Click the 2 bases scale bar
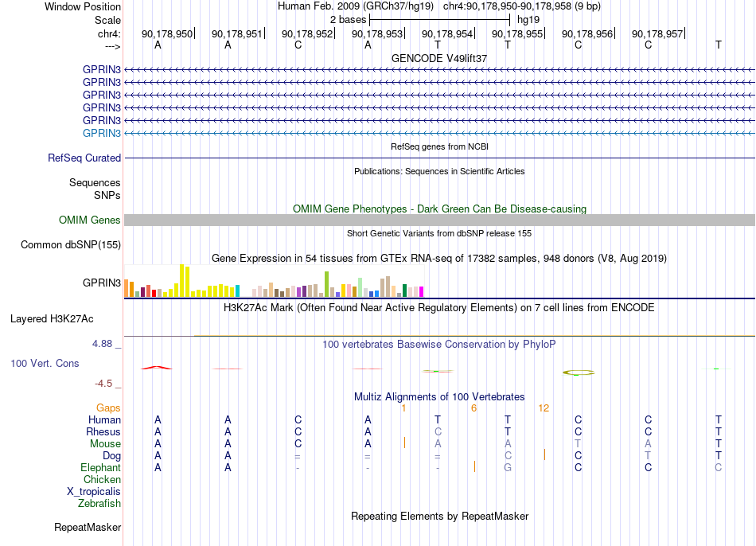Viewport: 756px width, 546px height. coord(439,20)
